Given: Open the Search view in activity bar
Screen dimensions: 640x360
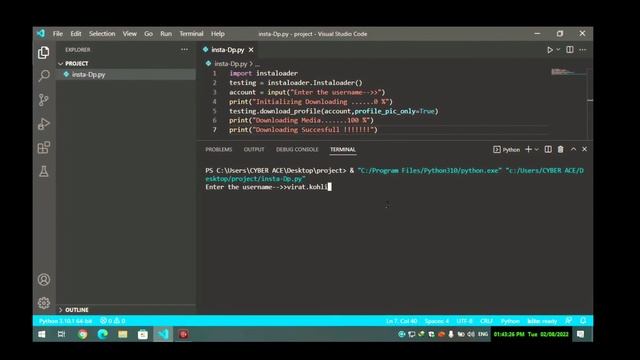Looking at the screenshot, I should click(x=44, y=76).
